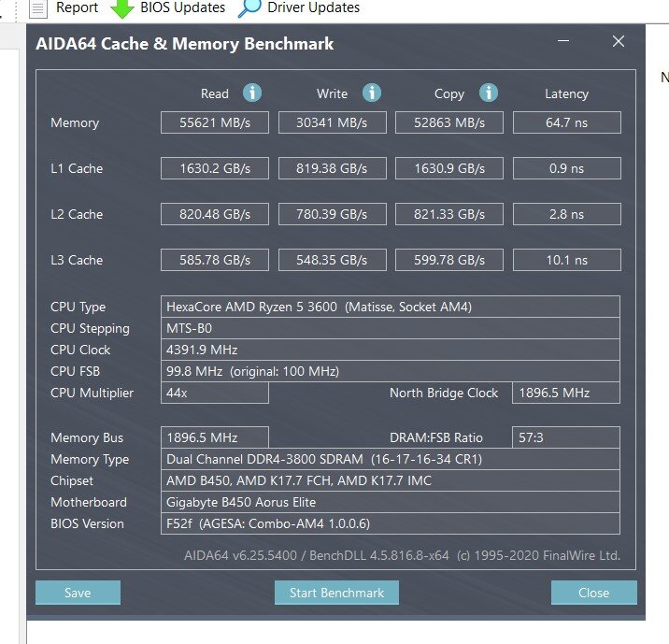Click Memory Copy value 52863 MB/s
669x644 pixels.
[x=449, y=122]
